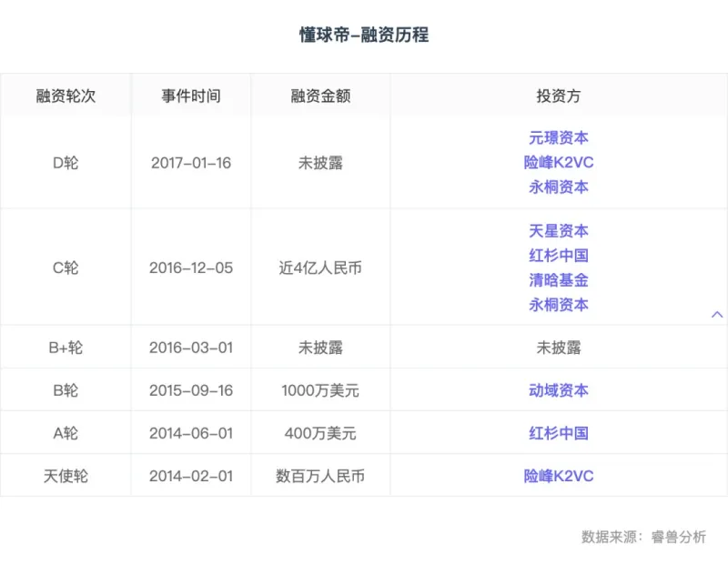This screenshot has width=728, height=575.
Task: Open 永桐资本 link in C轮 row
Action: [559, 305]
